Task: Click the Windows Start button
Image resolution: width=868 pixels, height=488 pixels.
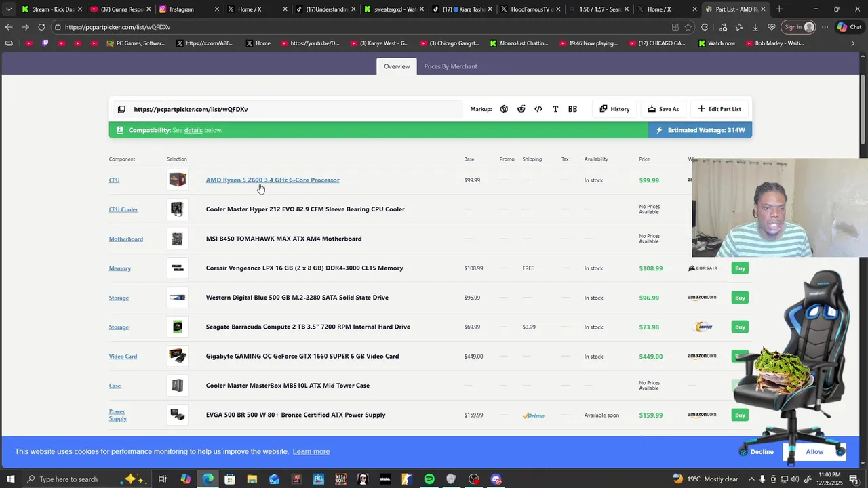Action: point(10,479)
